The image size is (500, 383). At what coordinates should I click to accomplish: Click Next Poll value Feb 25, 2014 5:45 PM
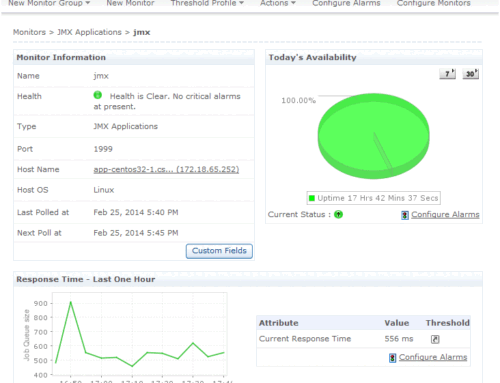tap(136, 233)
